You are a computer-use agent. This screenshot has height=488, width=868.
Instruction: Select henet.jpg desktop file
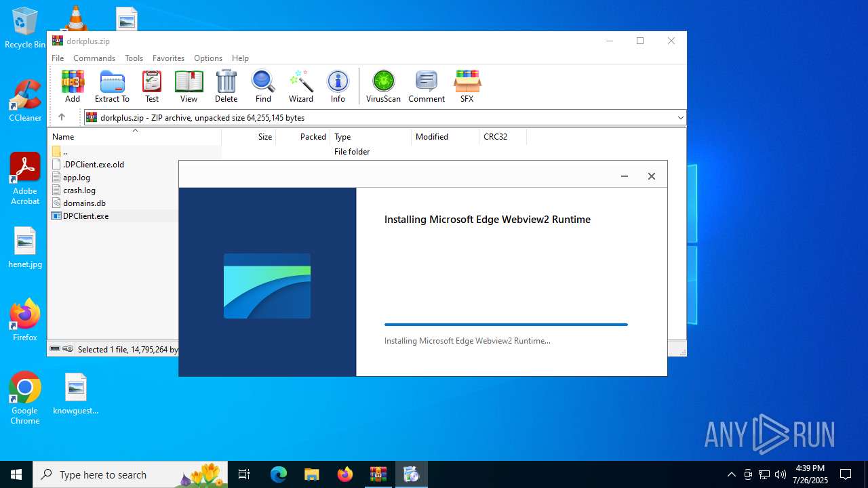click(x=25, y=247)
